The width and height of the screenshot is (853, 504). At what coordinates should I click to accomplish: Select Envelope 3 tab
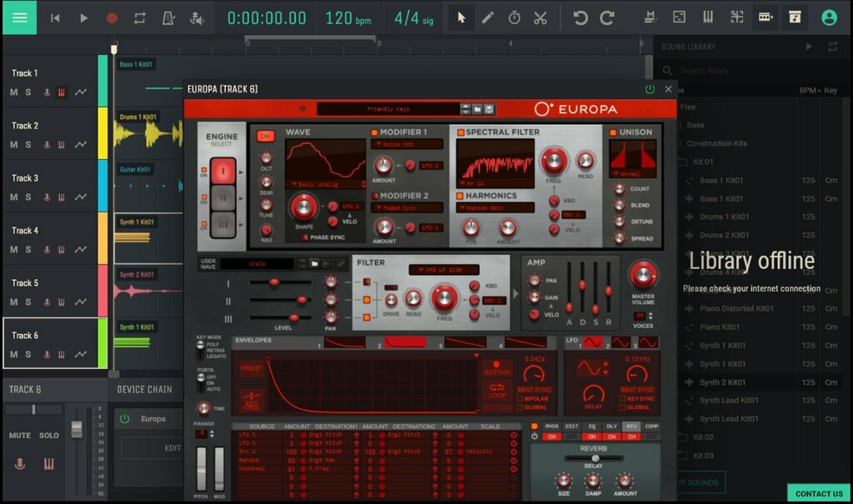point(465,342)
